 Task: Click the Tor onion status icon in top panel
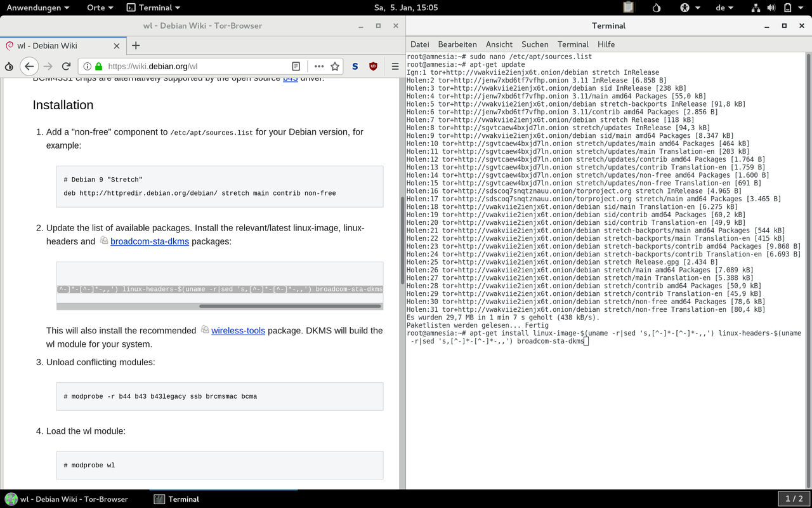point(657,8)
